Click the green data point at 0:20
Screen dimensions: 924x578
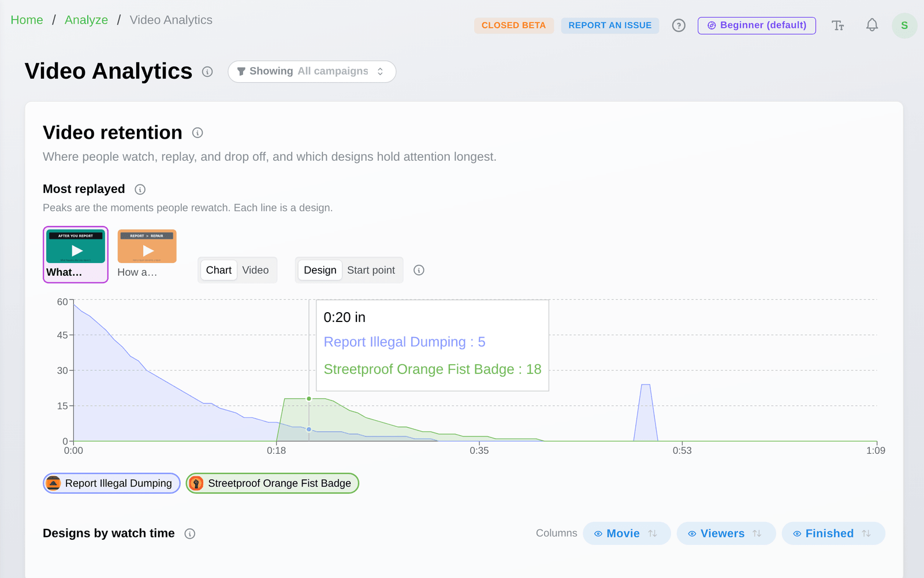click(309, 399)
